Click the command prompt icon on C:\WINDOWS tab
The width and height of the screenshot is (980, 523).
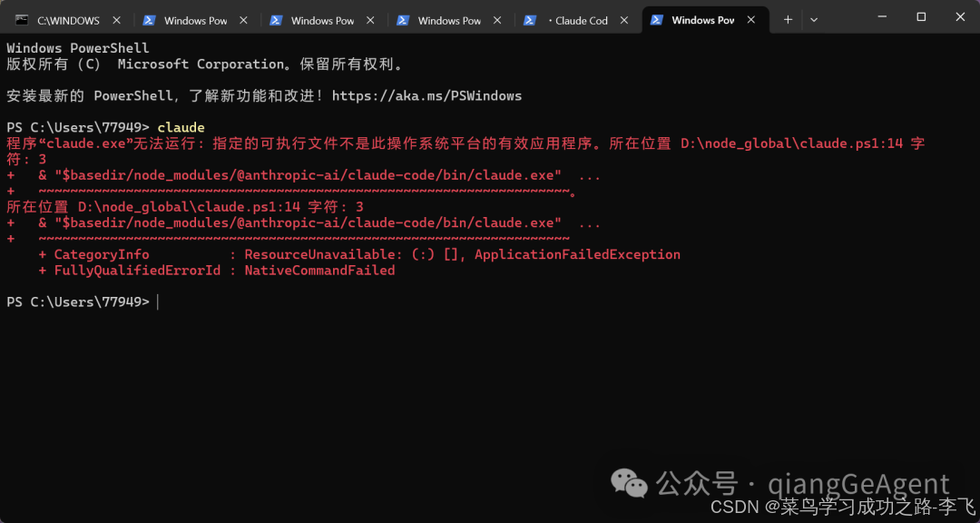(22, 20)
